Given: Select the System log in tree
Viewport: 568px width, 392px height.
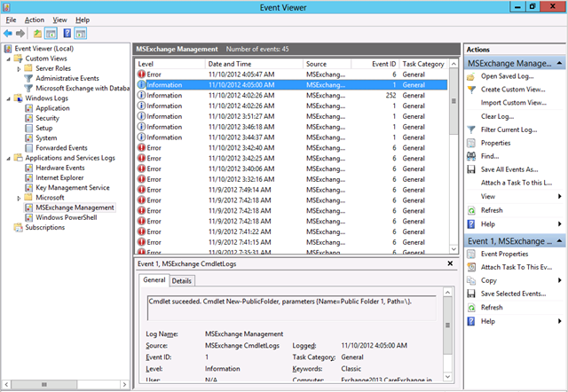Looking at the screenshot, I should (46, 137).
